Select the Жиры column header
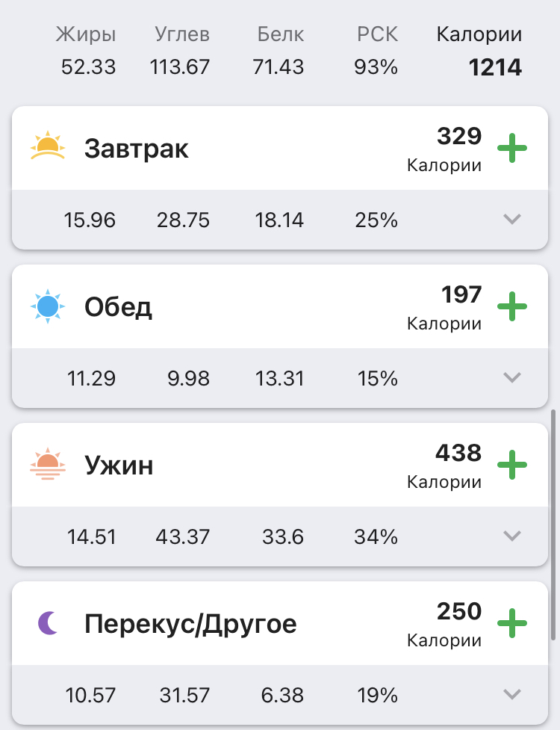This screenshot has height=730, width=560. click(x=87, y=34)
